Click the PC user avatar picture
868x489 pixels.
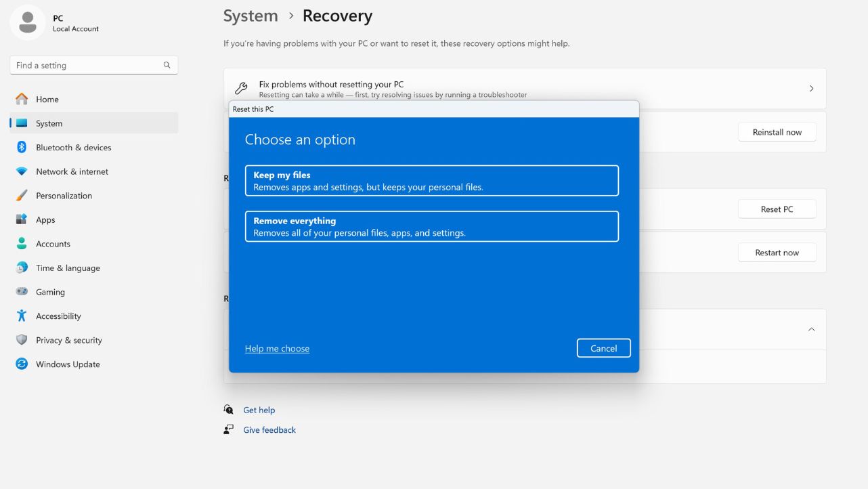click(x=28, y=22)
